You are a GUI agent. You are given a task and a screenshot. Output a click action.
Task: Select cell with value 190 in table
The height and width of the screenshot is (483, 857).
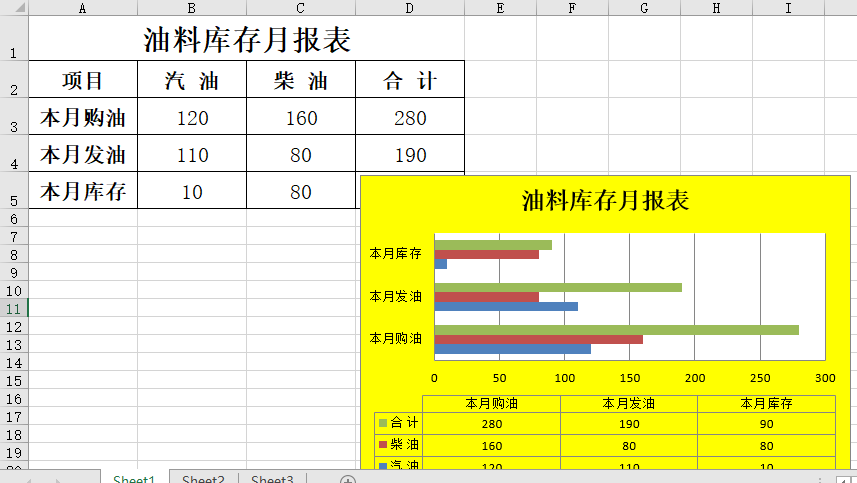coord(410,154)
